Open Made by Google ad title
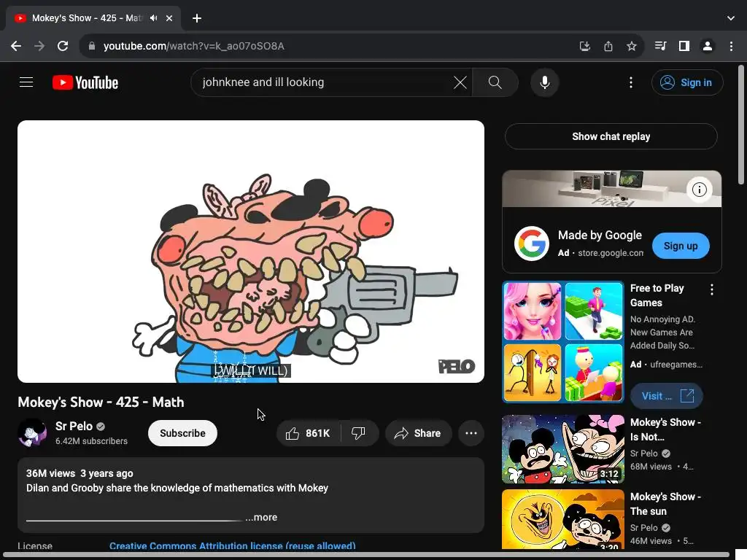Image resolution: width=747 pixels, height=560 pixels. point(600,236)
